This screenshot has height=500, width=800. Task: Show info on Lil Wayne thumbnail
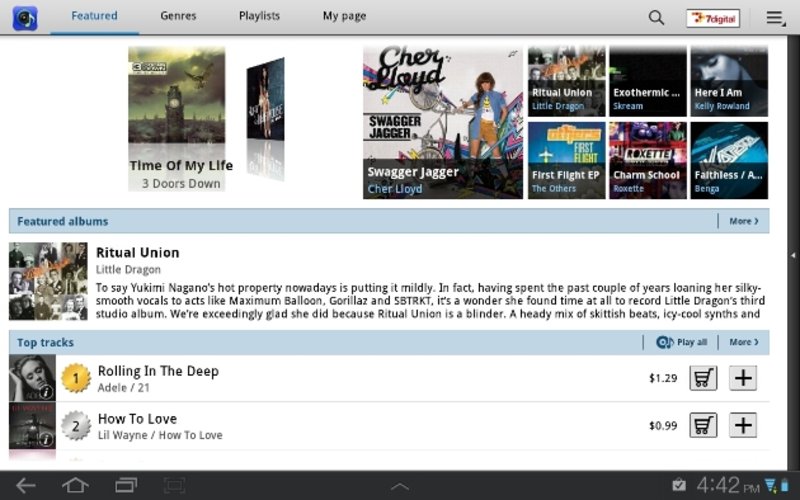46,439
